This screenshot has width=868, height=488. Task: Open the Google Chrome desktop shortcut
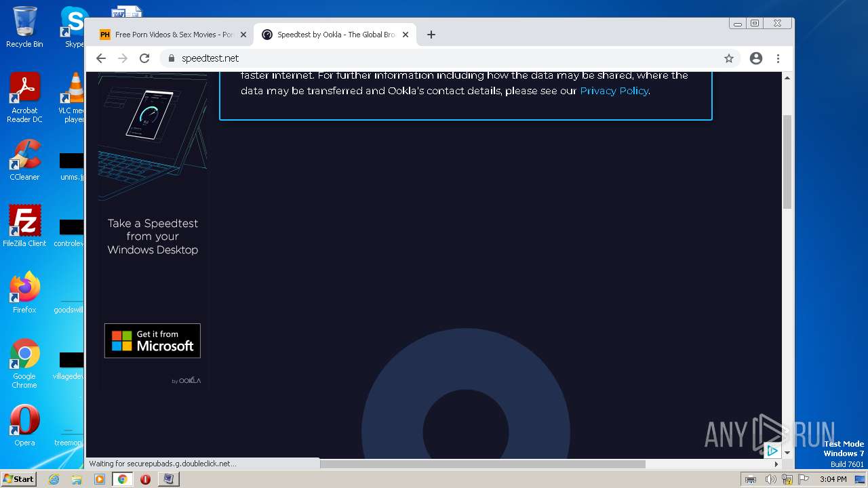[24, 363]
